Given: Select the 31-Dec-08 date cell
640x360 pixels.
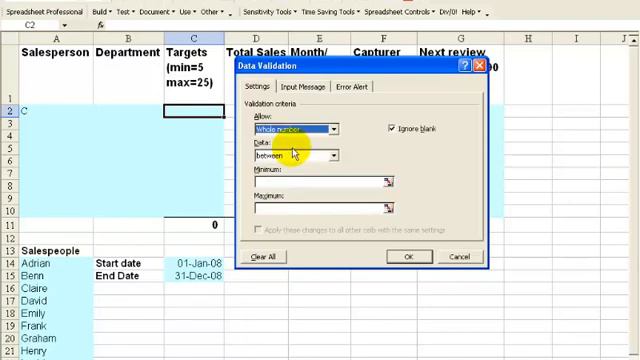Looking at the screenshot, I should coord(194,276).
